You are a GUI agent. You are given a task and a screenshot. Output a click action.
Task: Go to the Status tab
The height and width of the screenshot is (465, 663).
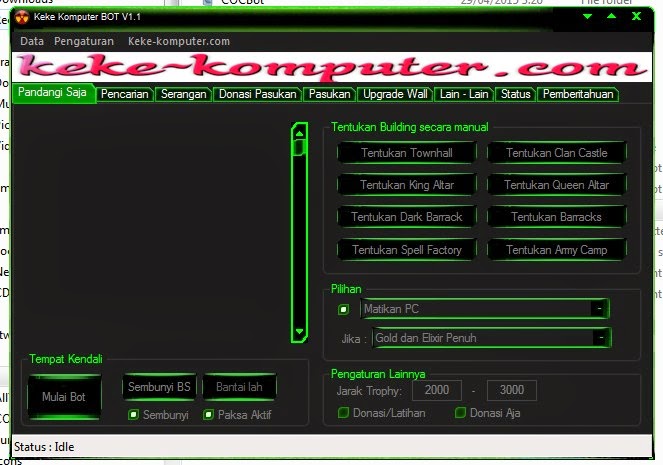515,94
